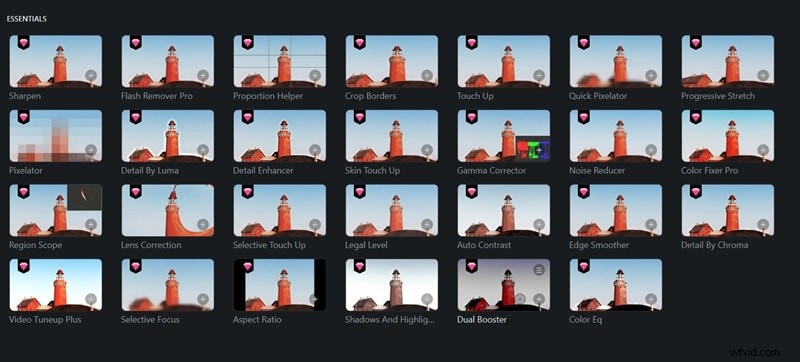Screen dimensions: 800x362
Task: Click the ESSENTIALS category heading
Action: pyautogui.click(x=27, y=19)
